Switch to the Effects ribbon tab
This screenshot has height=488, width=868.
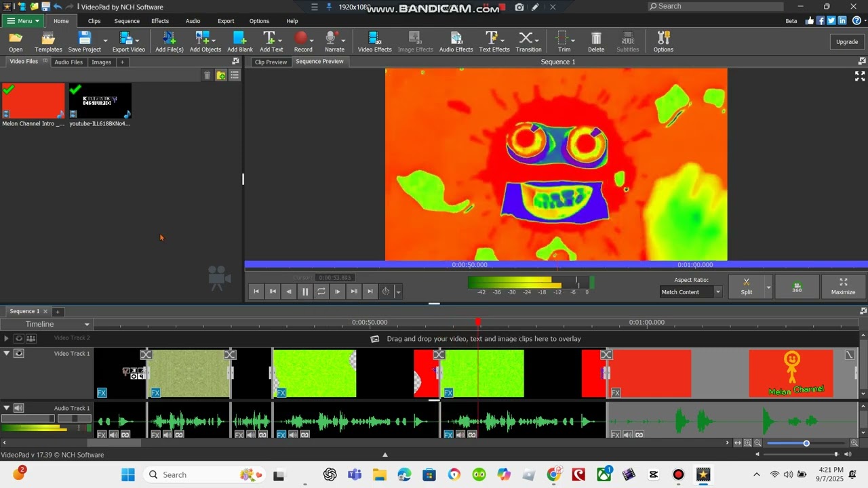[160, 21]
